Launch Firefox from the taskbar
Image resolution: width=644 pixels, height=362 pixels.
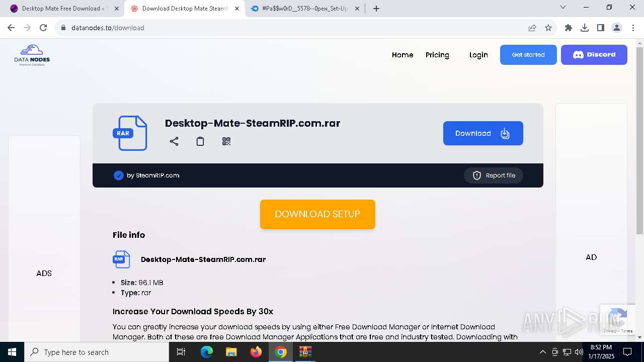pos(256,352)
